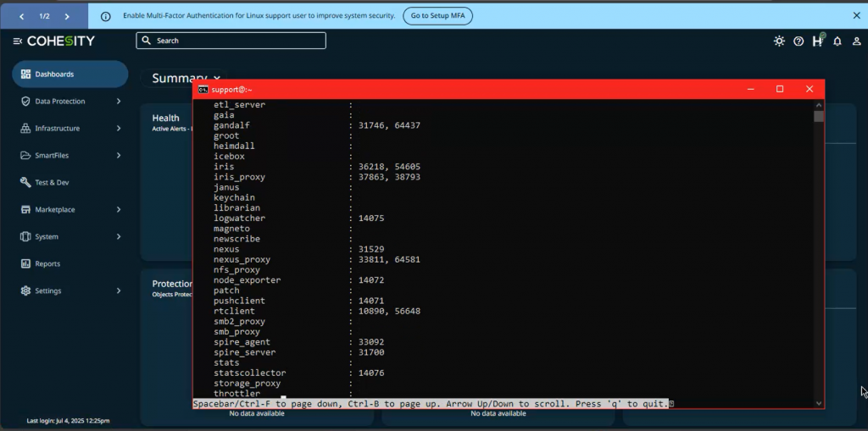The image size is (868, 431).
Task: Open the Test & Dev section
Action: (x=51, y=183)
